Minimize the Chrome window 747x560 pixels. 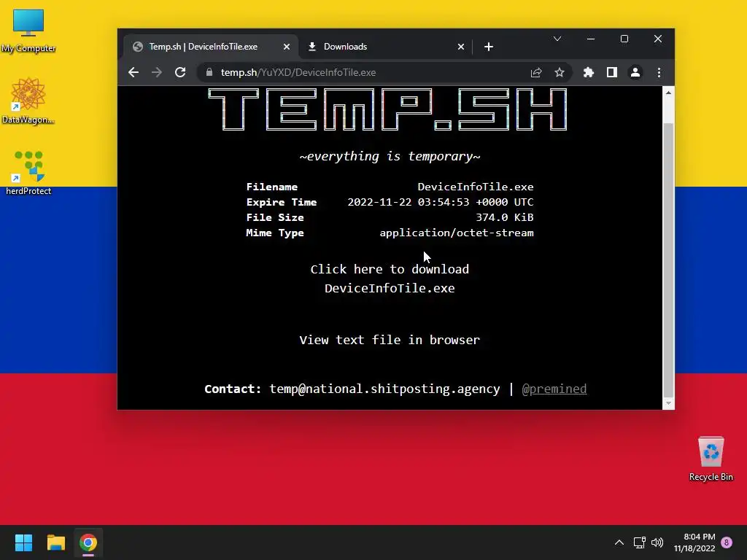click(x=591, y=39)
